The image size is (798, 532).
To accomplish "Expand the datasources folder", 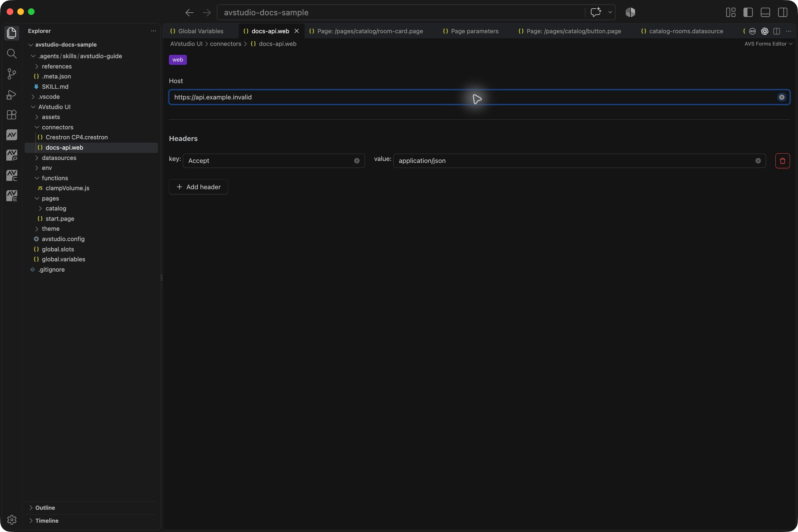I will coord(59,158).
